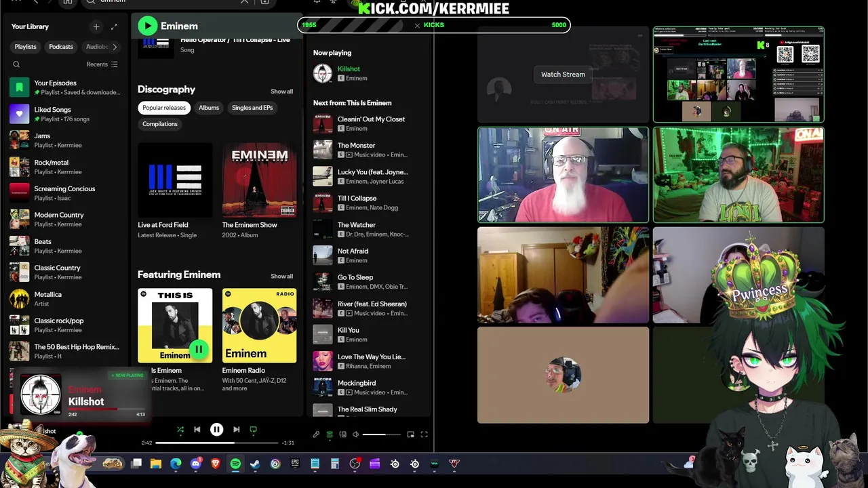
Task: Skip to the previous track
Action: click(x=197, y=429)
